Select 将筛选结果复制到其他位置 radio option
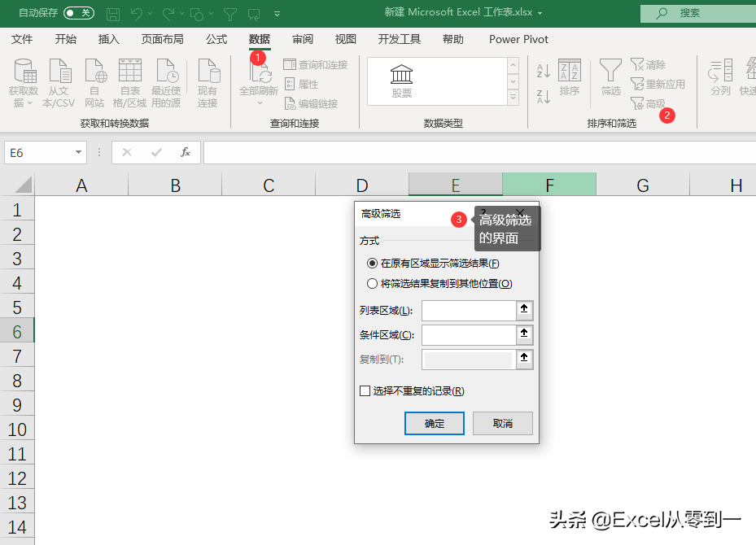The height and width of the screenshot is (545, 756). [x=373, y=284]
